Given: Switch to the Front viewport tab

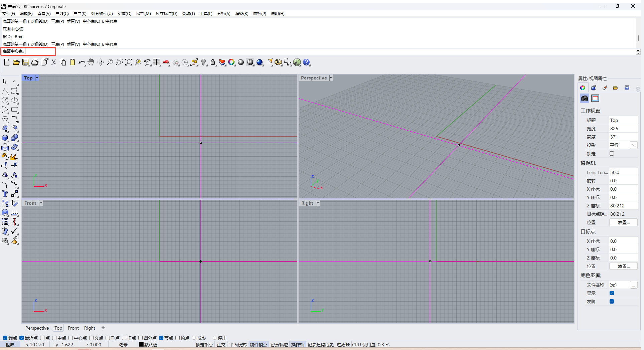Looking at the screenshot, I should 73,328.
